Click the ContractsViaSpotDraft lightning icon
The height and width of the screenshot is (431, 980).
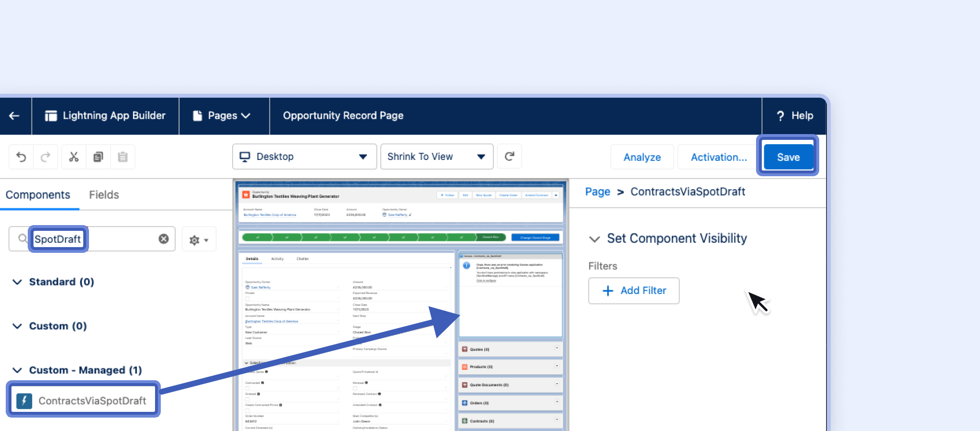coord(24,401)
